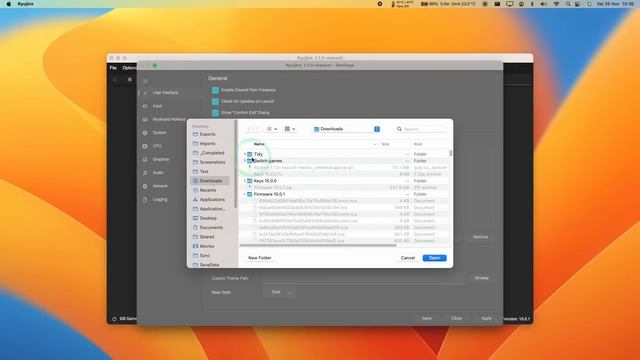Open the list view options dropdown

click(271, 129)
